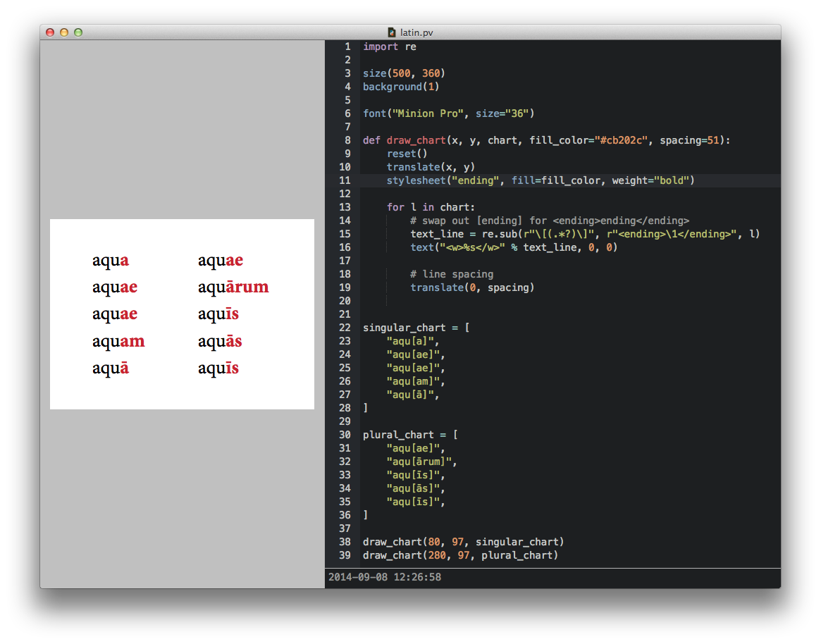Viewport: 821px width, 644px height.
Task: Click 'plural_chart = [' line
Action: (410, 435)
